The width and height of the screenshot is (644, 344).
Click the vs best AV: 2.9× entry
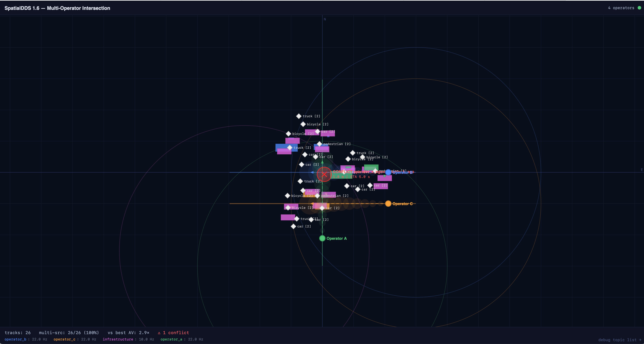click(x=129, y=333)
